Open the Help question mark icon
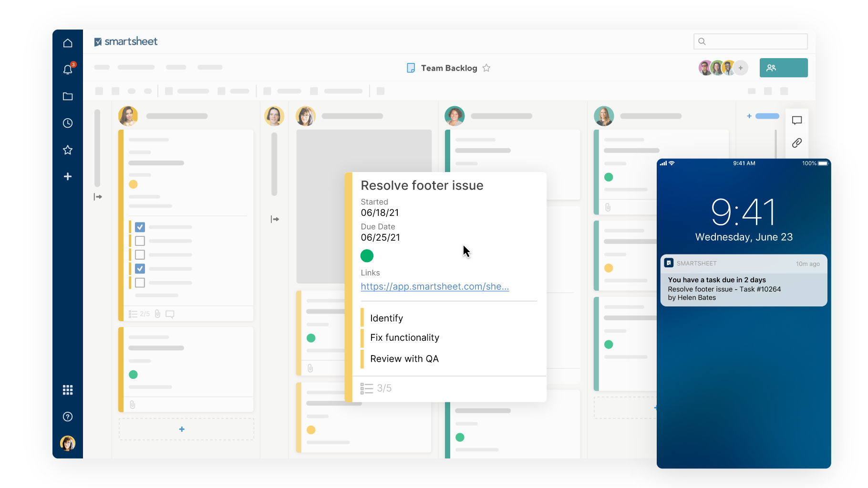Screen dimensions: 868x488 (68, 417)
